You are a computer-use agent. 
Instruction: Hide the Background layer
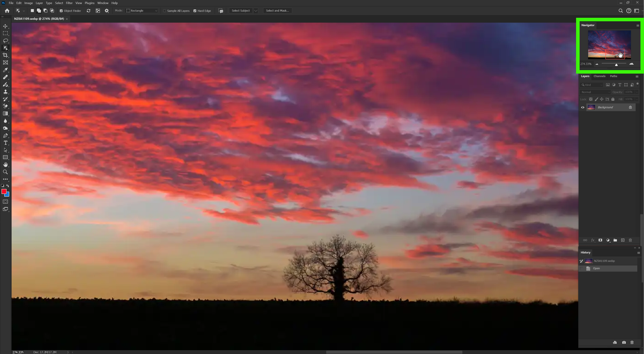pyautogui.click(x=583, y=107)
